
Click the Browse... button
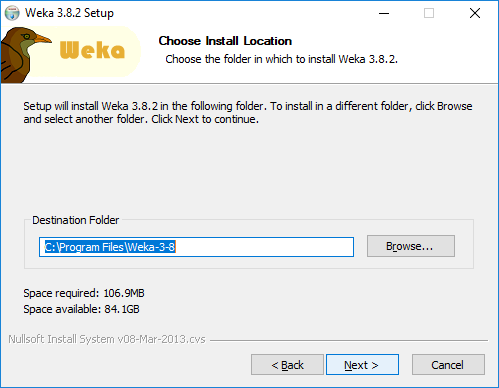[x=411, y=246]
